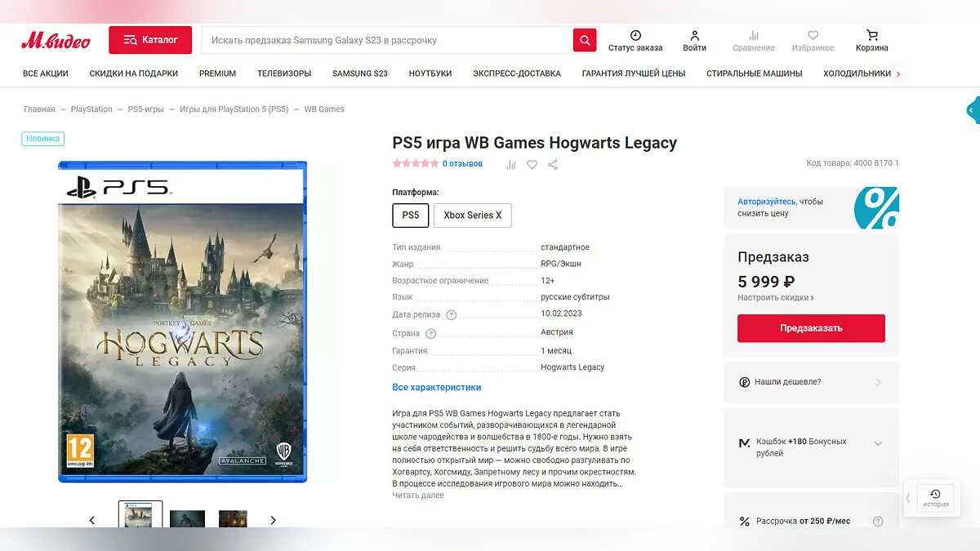Select the PS5 platform option
The height and width of the screenshot is (551, 980).
point(410,216)
